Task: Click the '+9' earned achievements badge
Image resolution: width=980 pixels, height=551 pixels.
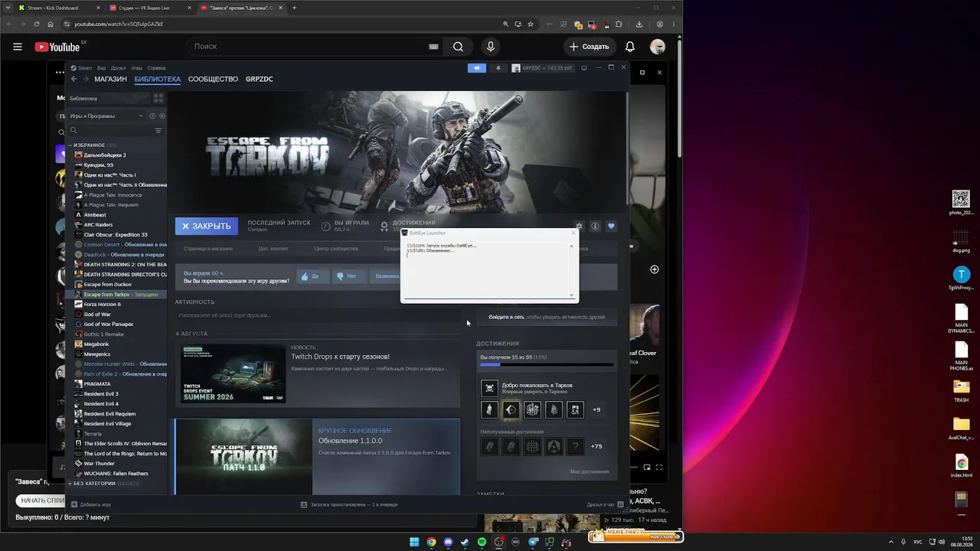Action: click(596, 409)
